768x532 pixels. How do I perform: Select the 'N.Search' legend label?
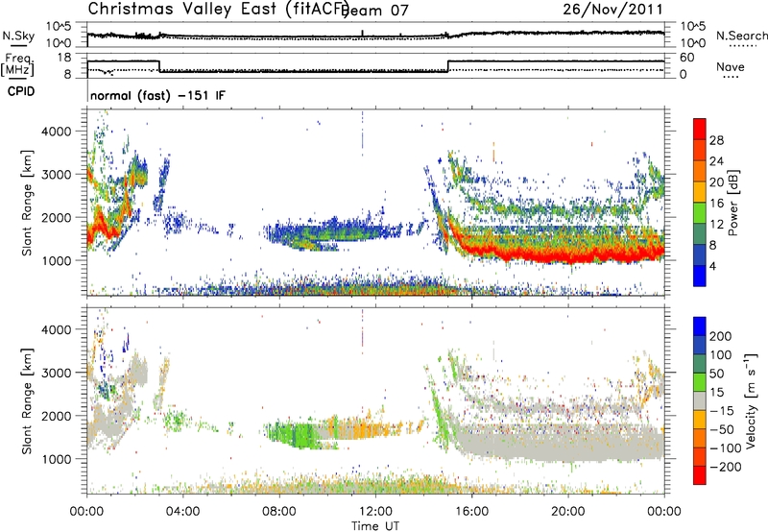pos(741,36)
